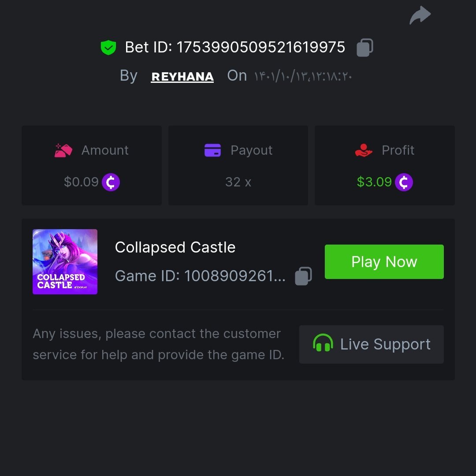Click the Collapsed Castle game title

pyautogui.click(x=175, y=247)
